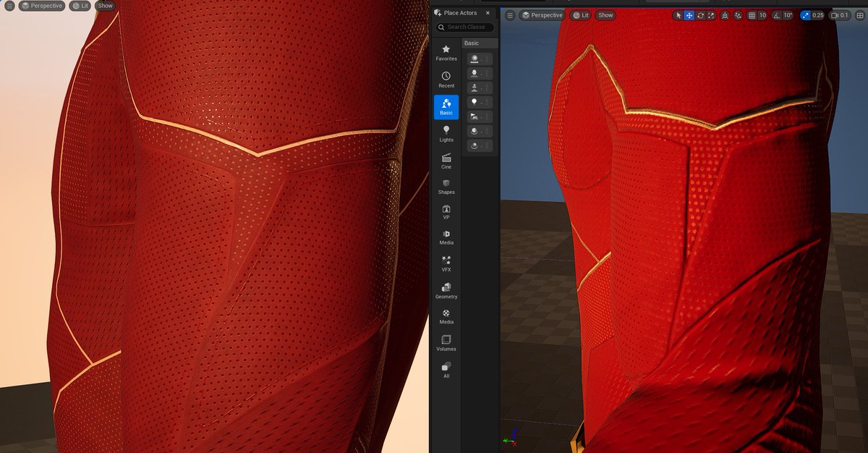
Task: Select the Basic category in Place Actors
Action: [446, 107]
